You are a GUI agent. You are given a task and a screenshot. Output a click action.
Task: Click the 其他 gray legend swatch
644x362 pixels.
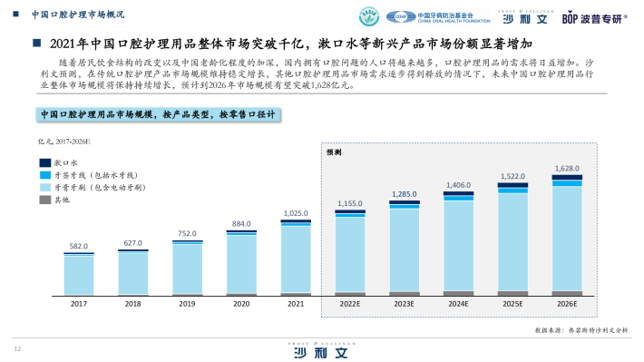[x=45, y=200]
